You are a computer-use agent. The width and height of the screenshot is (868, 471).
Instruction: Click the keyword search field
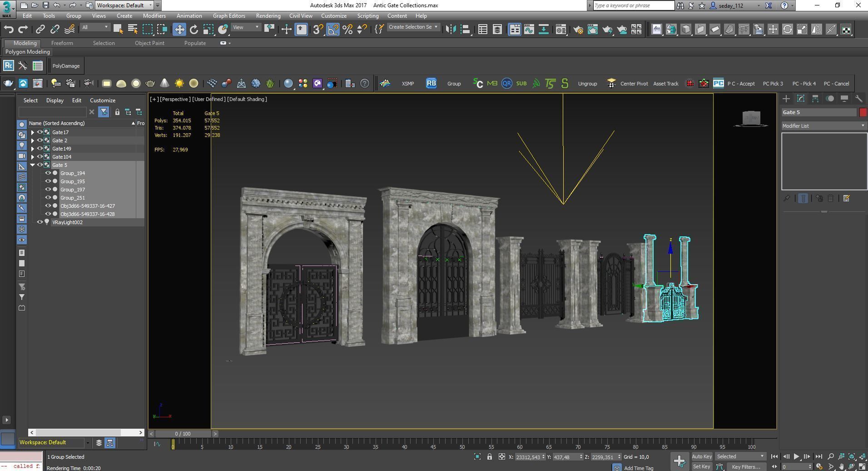tap(633, 5)
